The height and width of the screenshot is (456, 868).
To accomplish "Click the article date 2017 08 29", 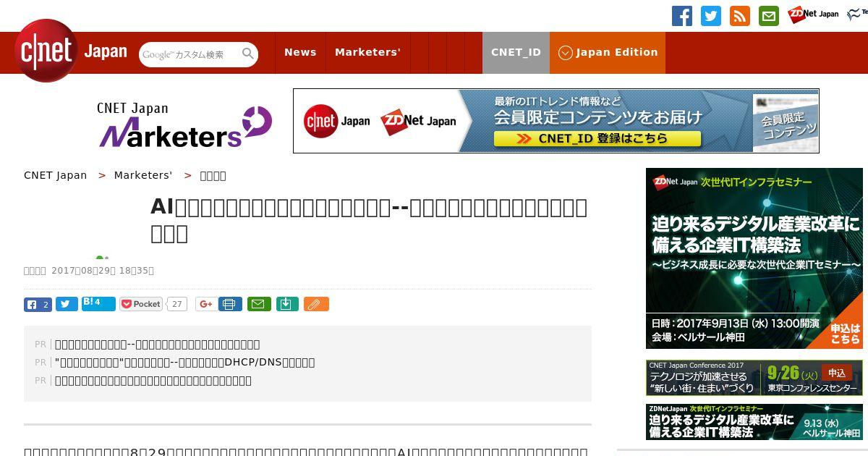I will (102, 271).
